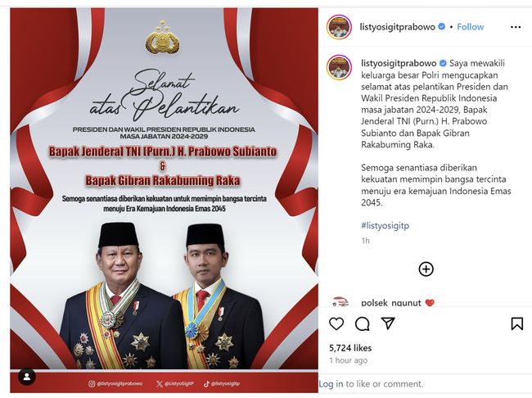Open header profile picture story ring

[x=339, y=27]
